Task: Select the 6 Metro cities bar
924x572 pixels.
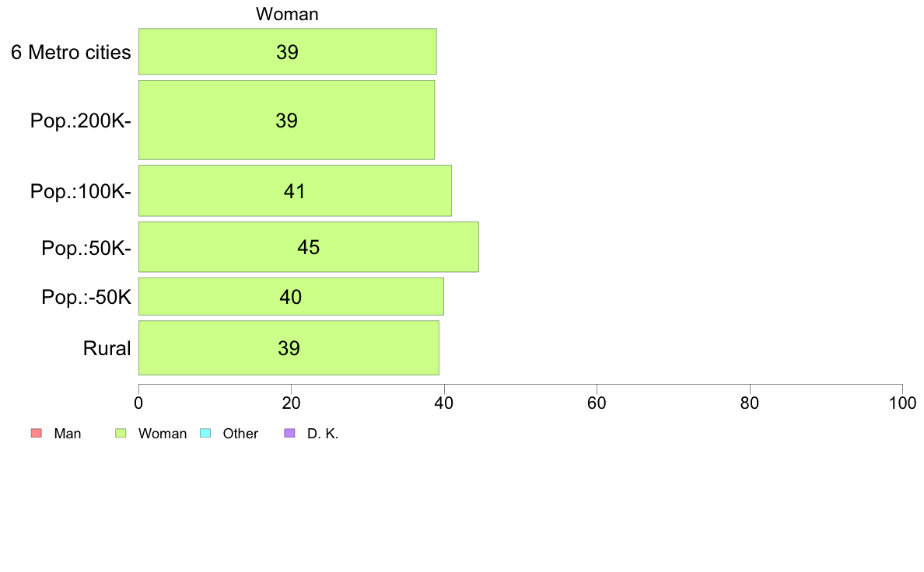Action: [288, 51]
